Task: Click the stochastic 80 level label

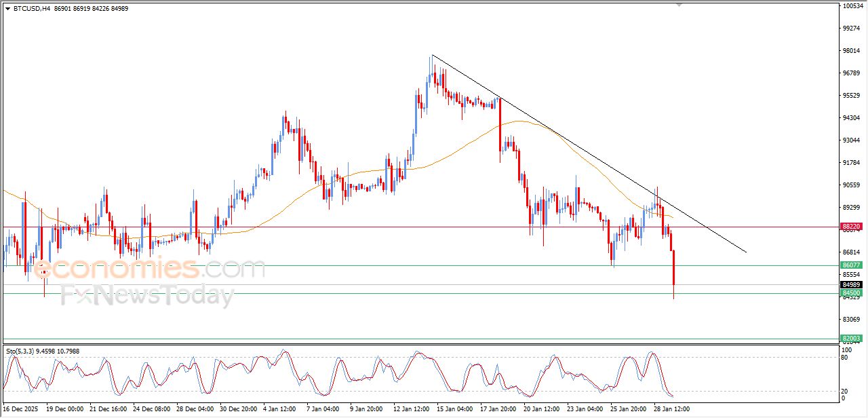Action: tap(846, 358)
